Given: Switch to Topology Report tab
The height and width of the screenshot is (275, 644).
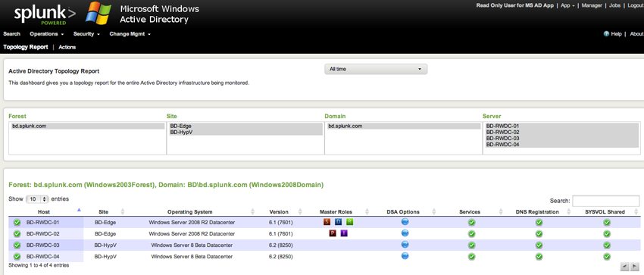Looking at the screenshot, I should coord(26,47).
